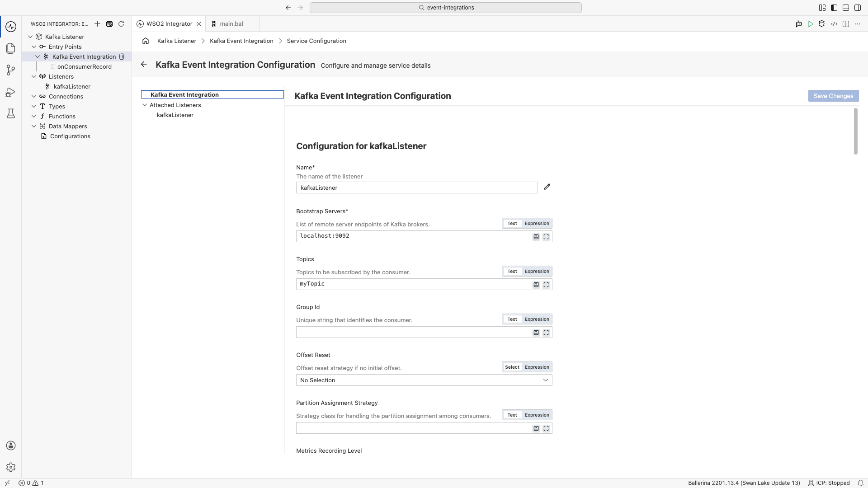Open notifications bell in status bar
The width and height of the screenshot is (868, 488).
(x=861, y=483)
